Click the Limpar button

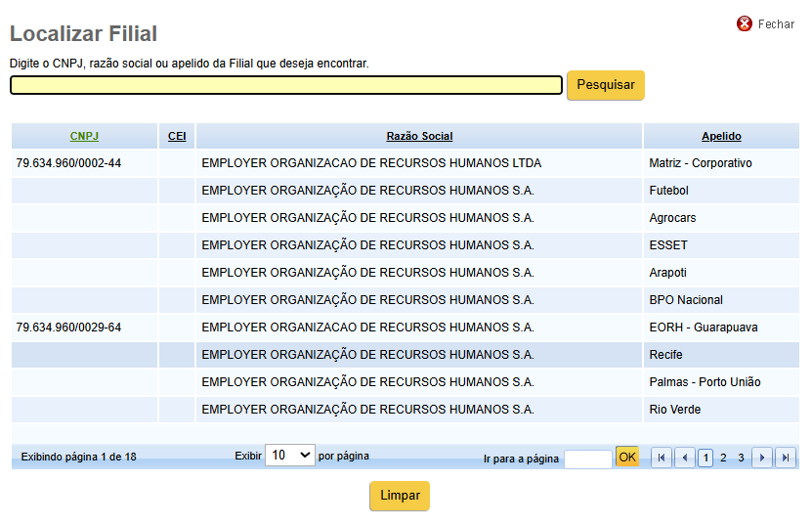[x=400, y=496]
